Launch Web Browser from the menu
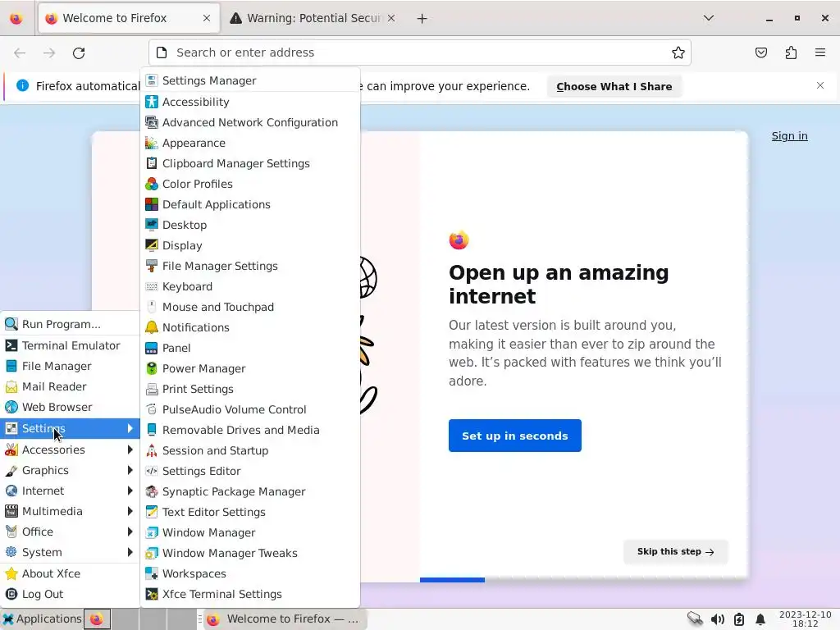Viewport: 840px width, 630px height. tap(71, 407)
